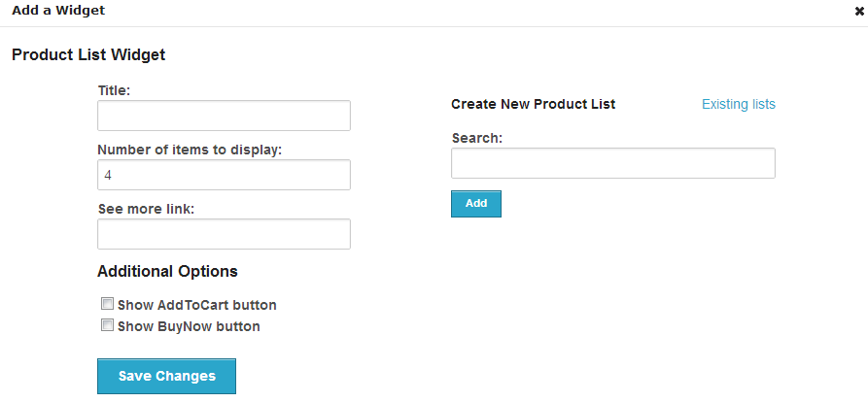This screenshot has width=868, height=402.
Task: Click the Product List Widget heading
Action: 88,54
